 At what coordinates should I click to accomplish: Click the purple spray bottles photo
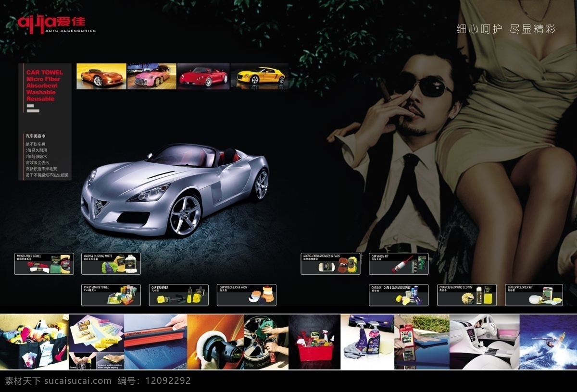(367, 342)
